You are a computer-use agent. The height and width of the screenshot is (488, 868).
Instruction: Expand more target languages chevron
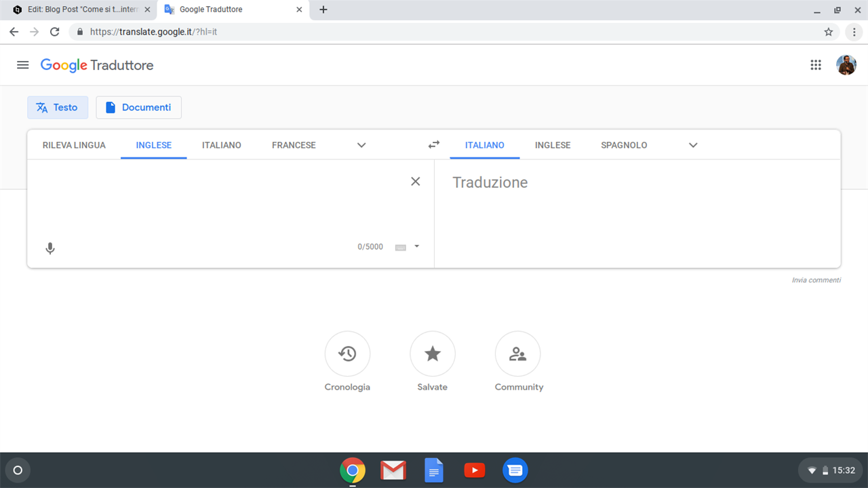pyautogui.click(x=693, y=145)
